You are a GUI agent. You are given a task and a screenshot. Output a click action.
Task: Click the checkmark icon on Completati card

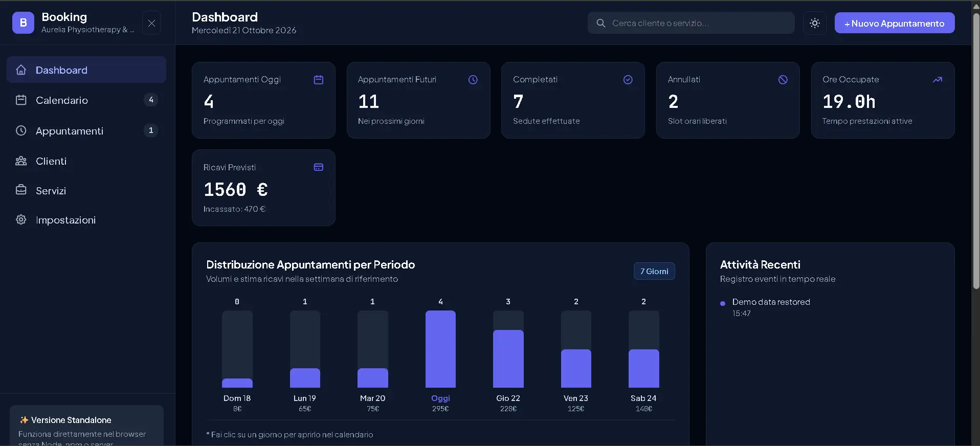(628, 80)
